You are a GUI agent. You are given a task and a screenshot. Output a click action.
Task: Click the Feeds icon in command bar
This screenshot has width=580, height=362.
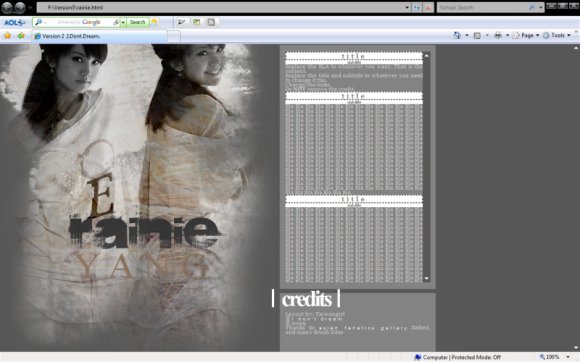pos(477,35)
